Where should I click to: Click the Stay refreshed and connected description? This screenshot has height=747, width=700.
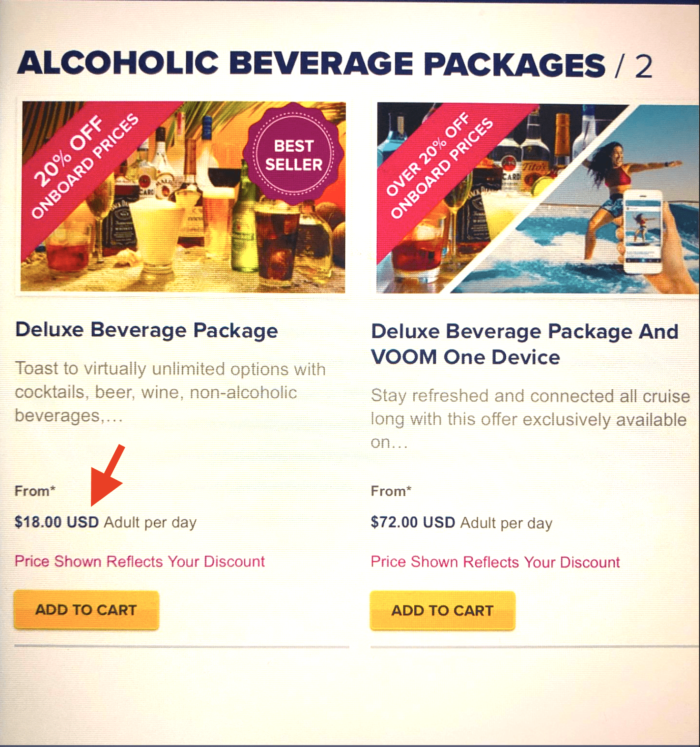pyautogui.click(x=530, y=419)
